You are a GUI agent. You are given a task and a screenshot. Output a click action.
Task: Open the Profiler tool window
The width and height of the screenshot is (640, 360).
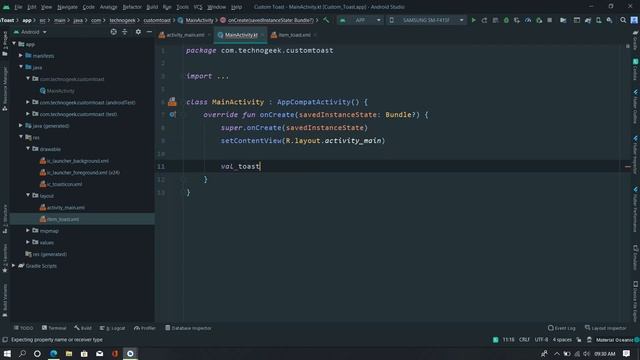pyautogui.click(x=145, y=328)
